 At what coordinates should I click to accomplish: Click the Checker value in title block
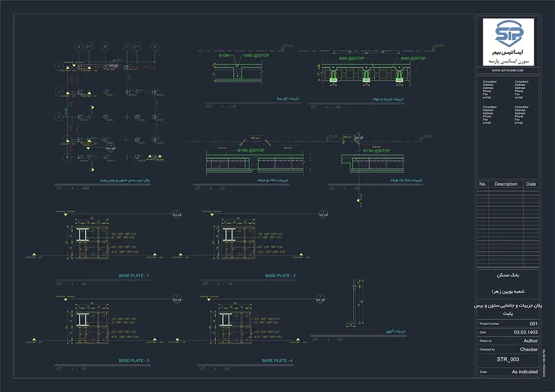click(529, 349)
